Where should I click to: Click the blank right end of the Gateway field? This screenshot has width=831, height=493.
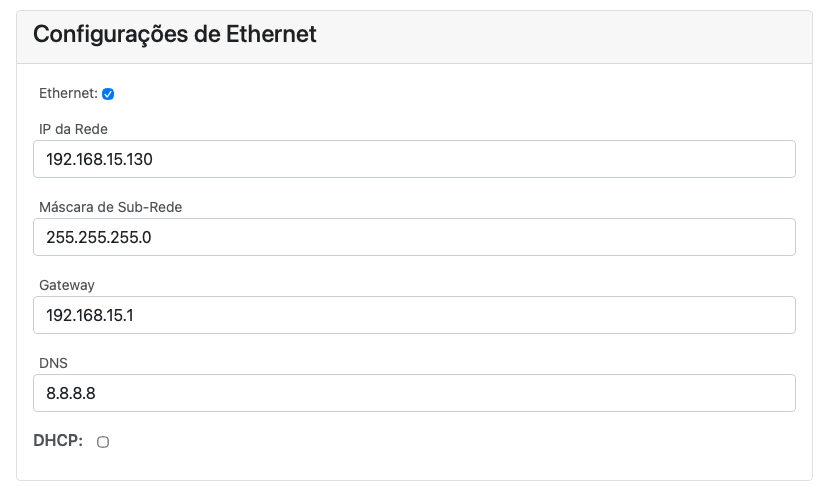click(x=740, y=315)
